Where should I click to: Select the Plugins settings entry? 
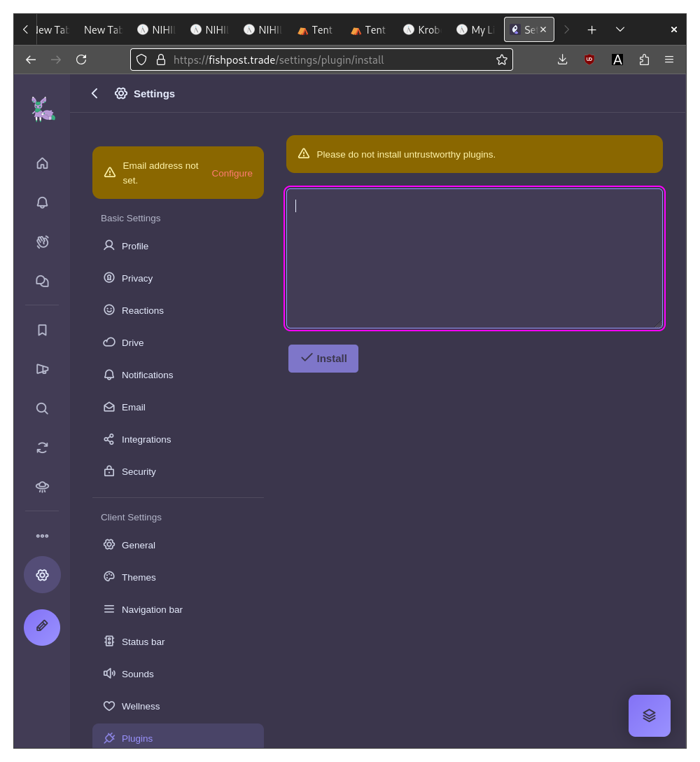(x=178, y=737)
